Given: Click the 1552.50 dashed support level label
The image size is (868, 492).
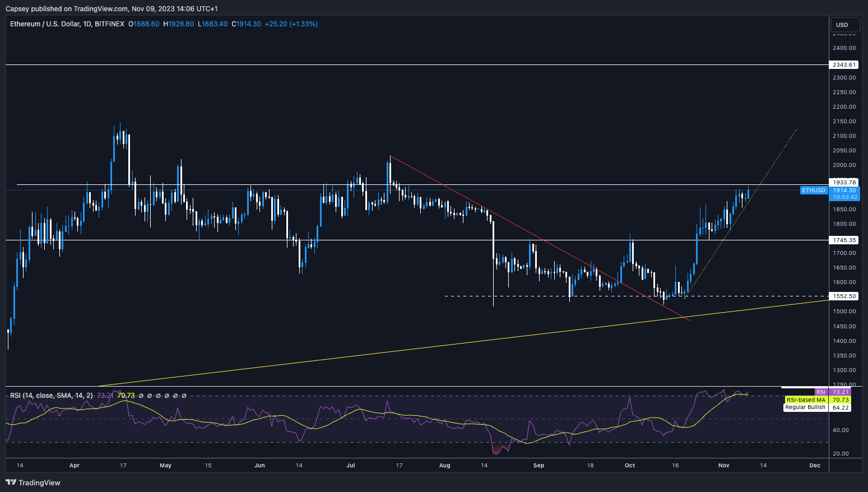Looking at the screenshot, I should click(846, 296).
